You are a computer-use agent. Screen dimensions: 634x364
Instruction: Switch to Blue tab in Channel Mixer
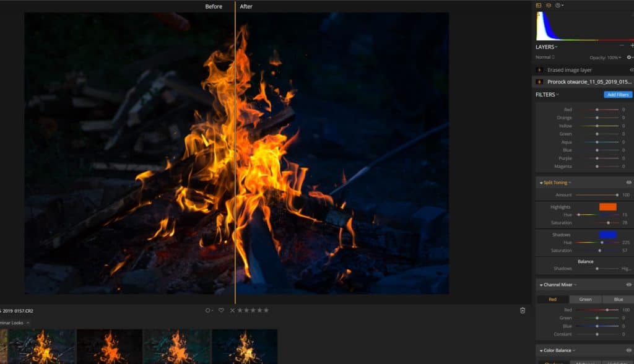(x=618, y=300)
